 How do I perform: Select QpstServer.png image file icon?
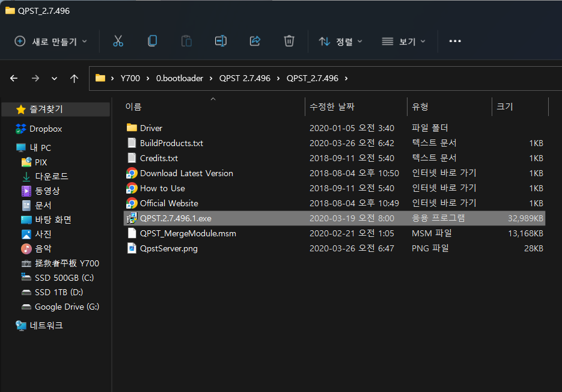132,248
